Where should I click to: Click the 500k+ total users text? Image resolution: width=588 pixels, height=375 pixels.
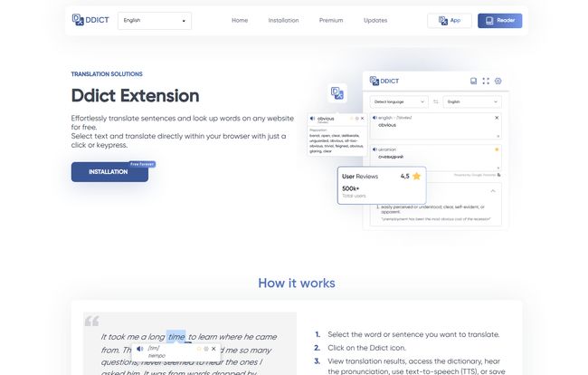click(351, 188)
